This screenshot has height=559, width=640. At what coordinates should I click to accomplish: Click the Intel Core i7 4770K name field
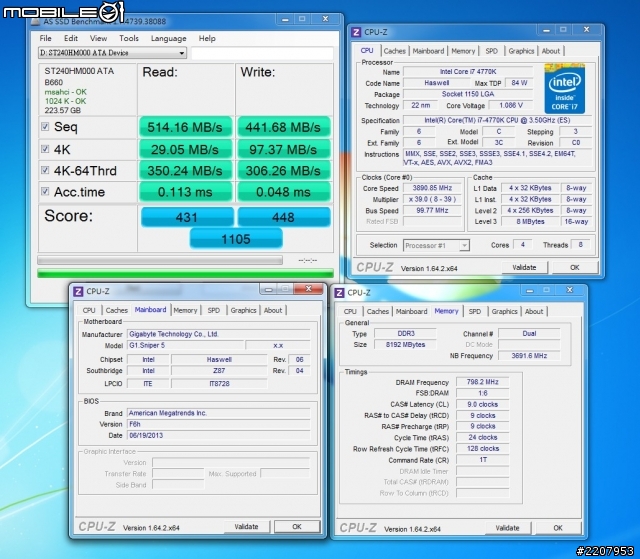click(x=468, y=72)
